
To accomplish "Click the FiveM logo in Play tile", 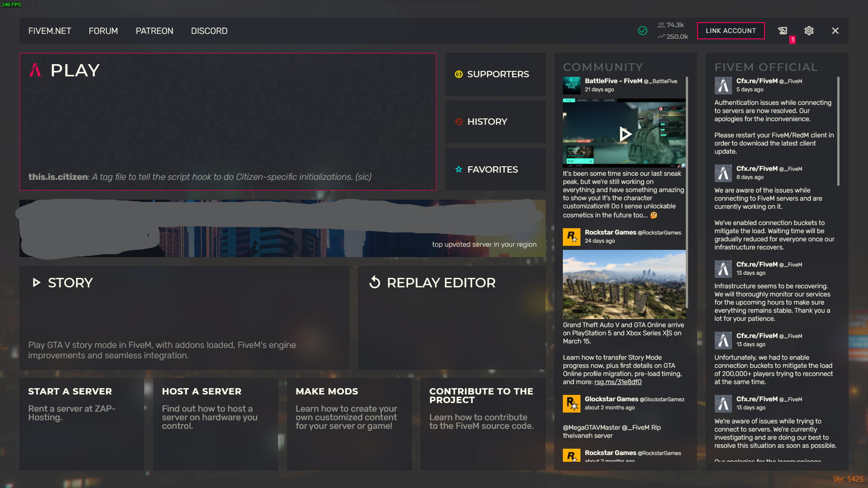I will coord(35,70).
